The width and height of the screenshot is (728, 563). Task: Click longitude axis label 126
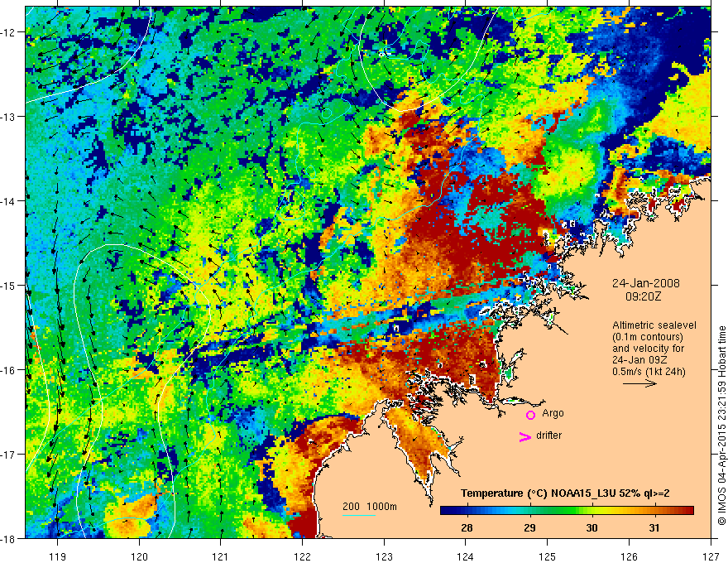coord(629,556)
